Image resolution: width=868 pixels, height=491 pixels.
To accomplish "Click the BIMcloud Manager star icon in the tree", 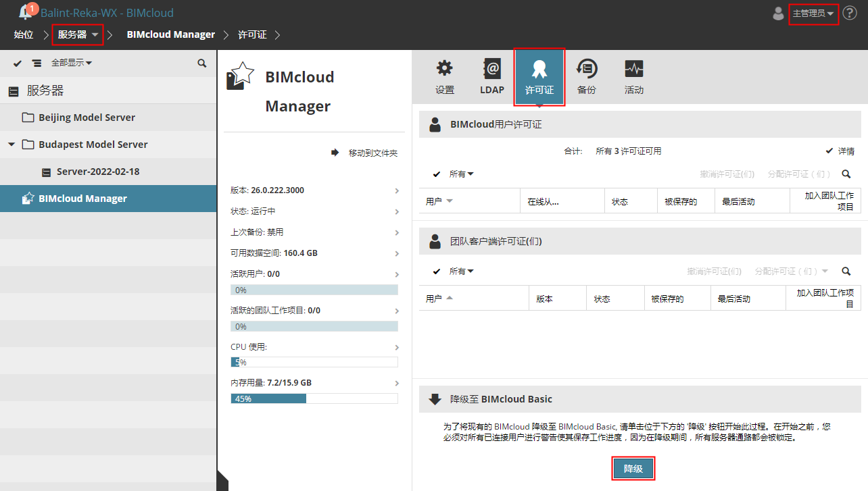I will click(28, 199).
